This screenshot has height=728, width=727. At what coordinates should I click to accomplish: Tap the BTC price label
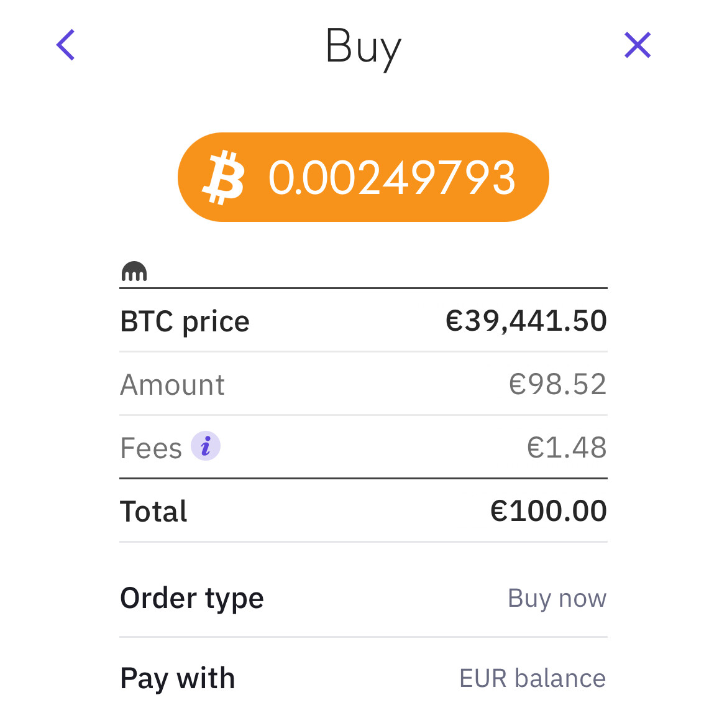pos(185,322)
